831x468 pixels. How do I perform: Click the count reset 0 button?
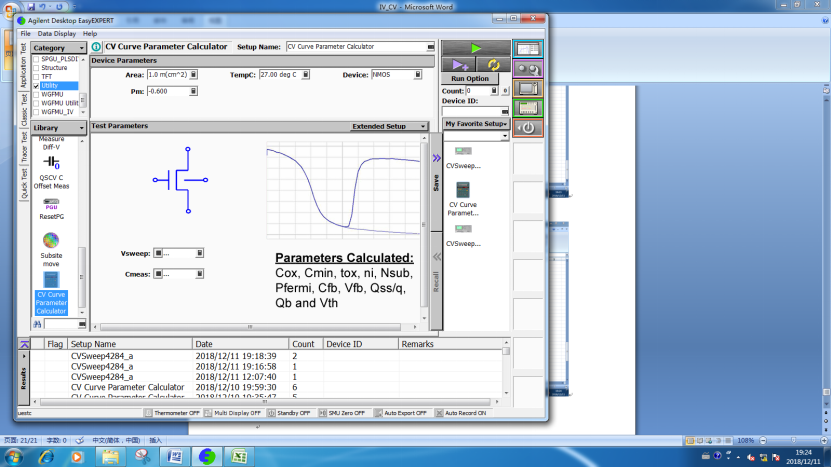(505, 91)
